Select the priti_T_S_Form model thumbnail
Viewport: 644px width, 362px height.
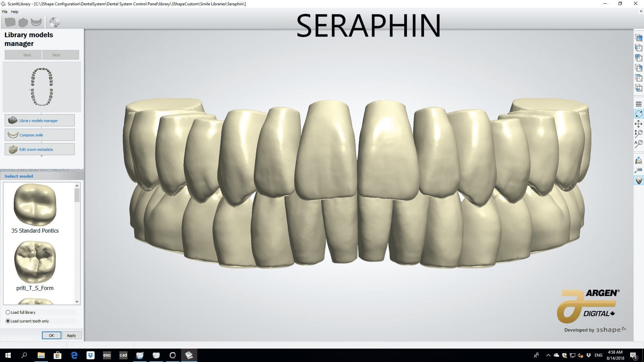coord(35,262)
